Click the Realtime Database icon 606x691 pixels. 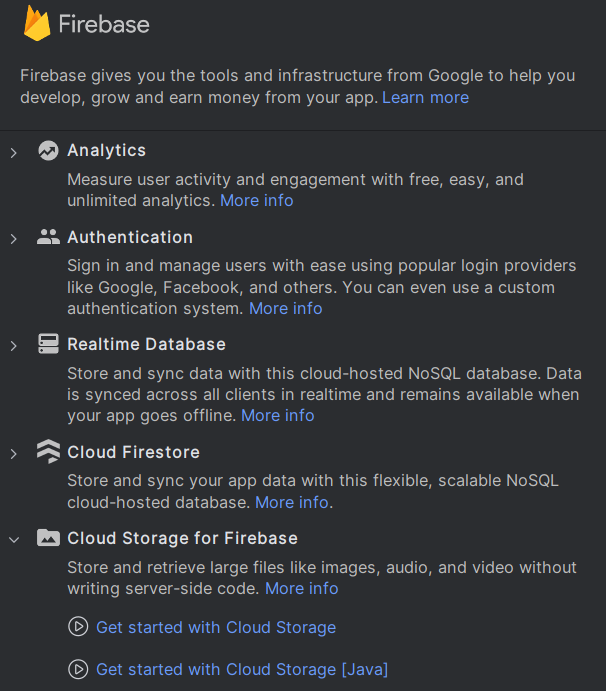(x=48, y=344)
